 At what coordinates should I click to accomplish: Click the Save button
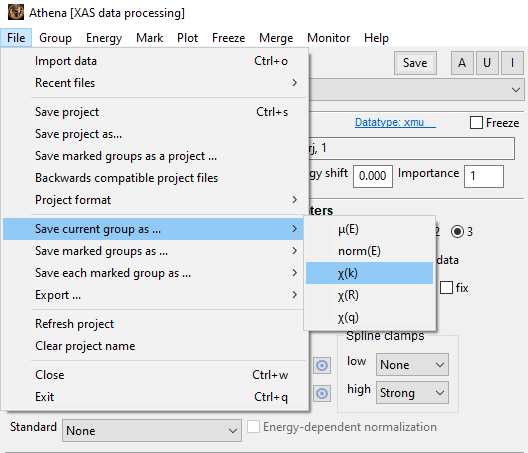pyautogui.click(x=415, y=63)
